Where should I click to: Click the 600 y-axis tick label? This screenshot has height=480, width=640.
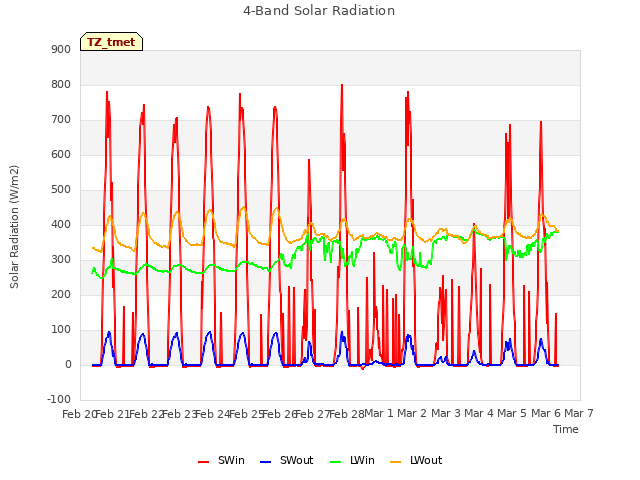coord(61,155)
